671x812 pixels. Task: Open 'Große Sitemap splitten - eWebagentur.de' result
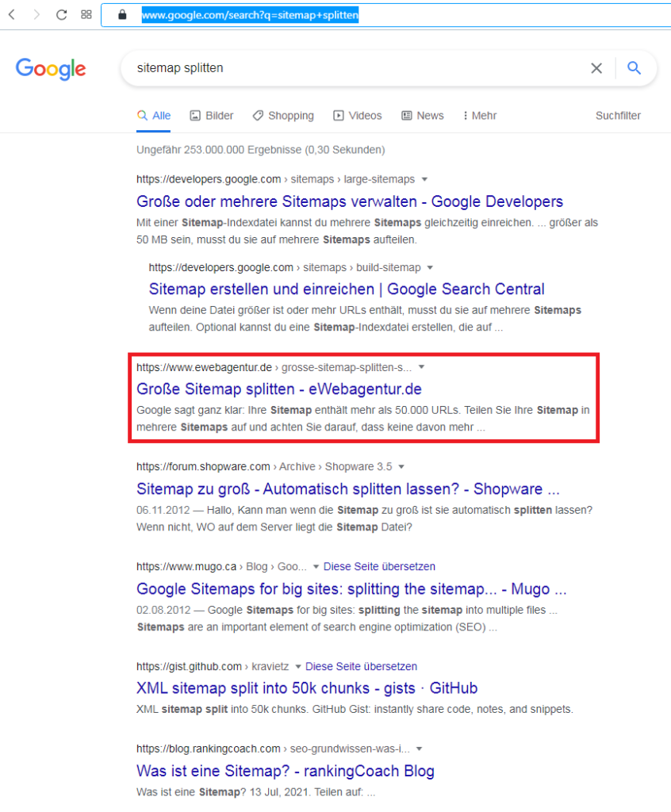click(278, 389)
